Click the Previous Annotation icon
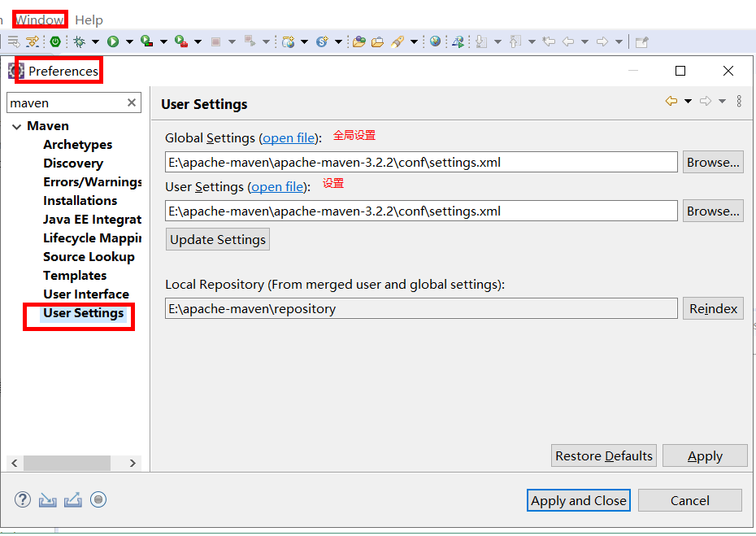This screenshot has width=756, height=536. point(515,42)
